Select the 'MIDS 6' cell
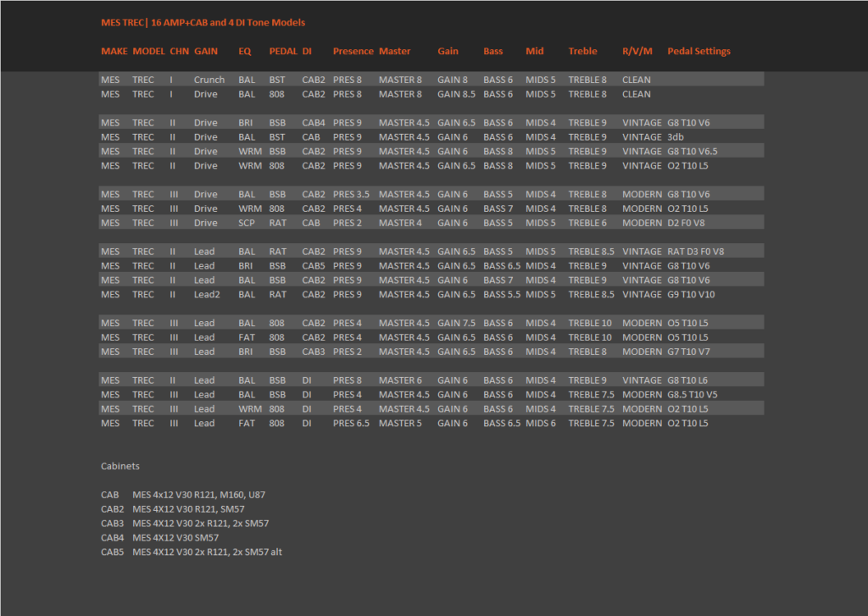 pos(540,424)
